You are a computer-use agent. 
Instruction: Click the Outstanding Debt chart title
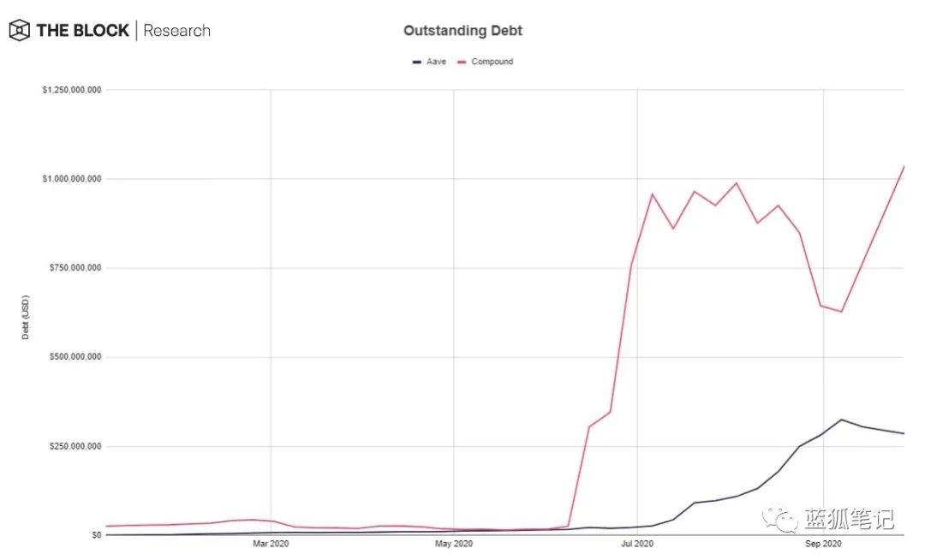tap(462, 31)
